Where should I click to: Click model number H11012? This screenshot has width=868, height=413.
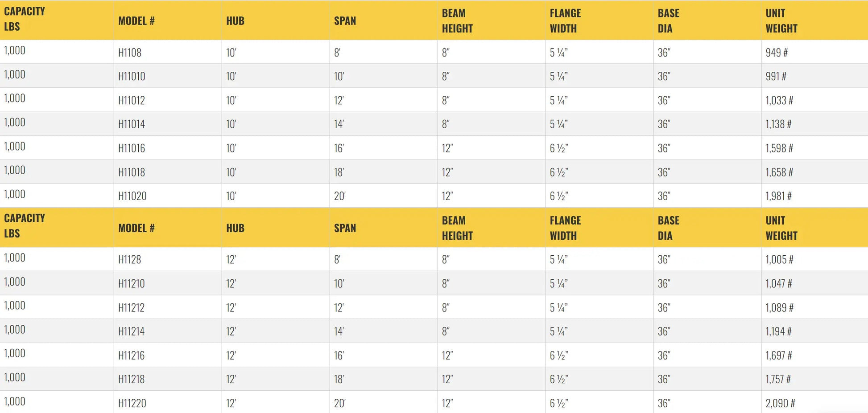pyautogui.click(x=132, y=100)
